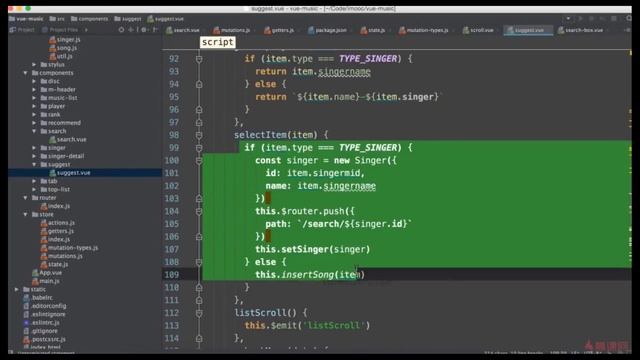Open actions.js in the store folder
The width and height of the screenshot is (640, 360).
pos(58,223)
